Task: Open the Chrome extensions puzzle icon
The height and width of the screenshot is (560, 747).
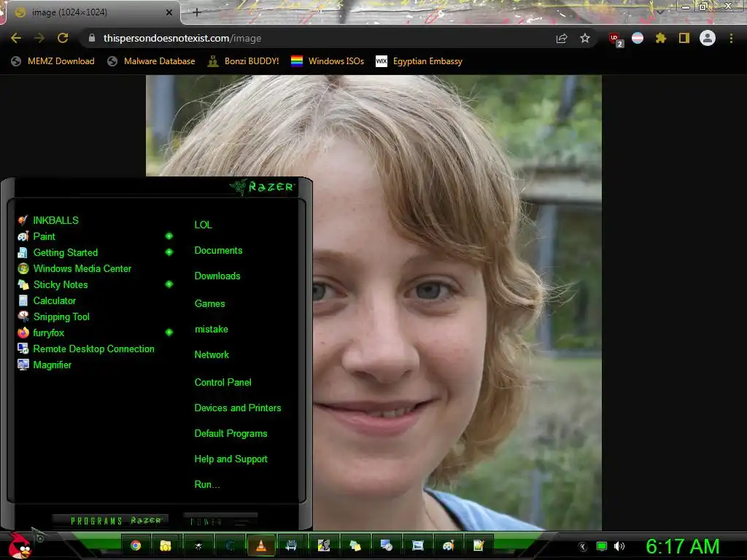Action: [660, 38]
